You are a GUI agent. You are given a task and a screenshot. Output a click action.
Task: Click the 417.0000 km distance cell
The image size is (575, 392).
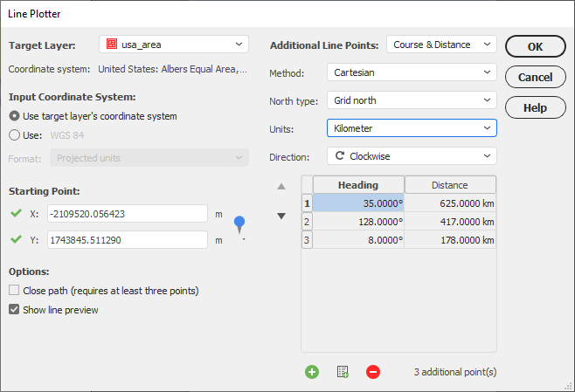coord(450,222)
